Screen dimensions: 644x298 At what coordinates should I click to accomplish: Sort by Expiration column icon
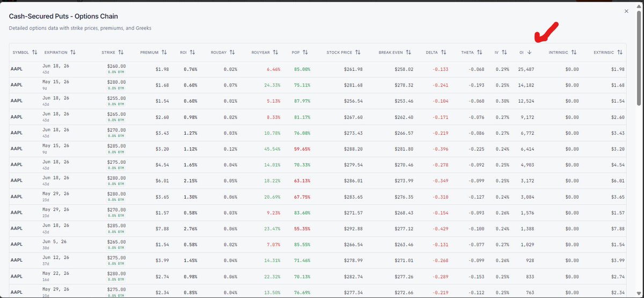(x=73, y=53)
